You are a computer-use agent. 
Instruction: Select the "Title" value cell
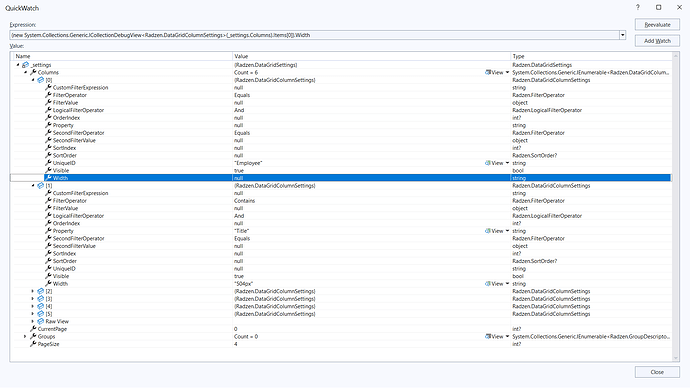(242, 231)
